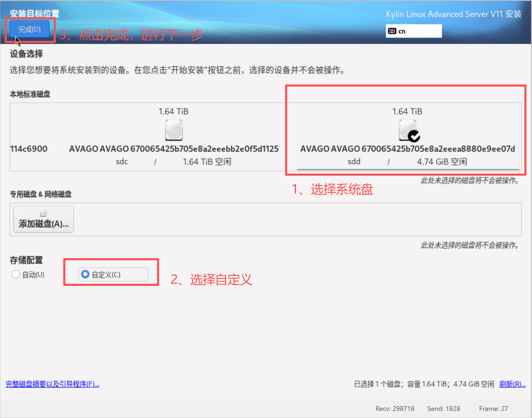Select the 自定义(C) custom radio button

(85, 274)
